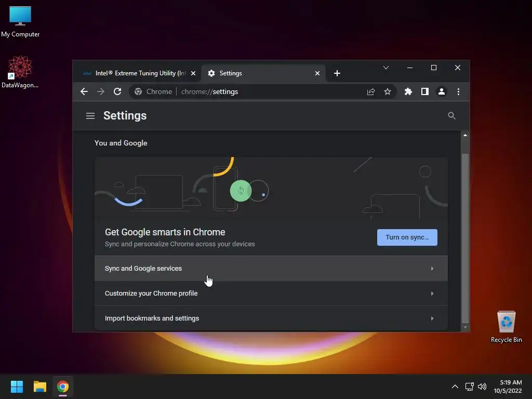Launch File Explorer from the taskbar
Viewport: 532px width, 399px height.
coord(39,387)
